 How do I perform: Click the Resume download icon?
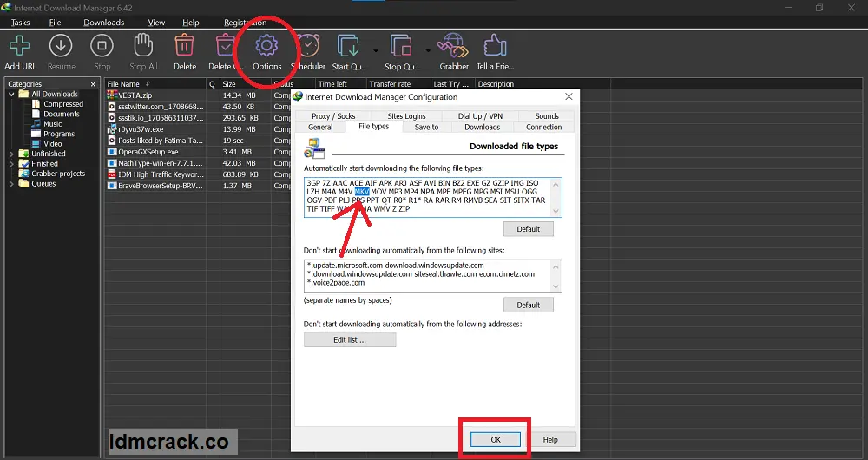[61, 46]
